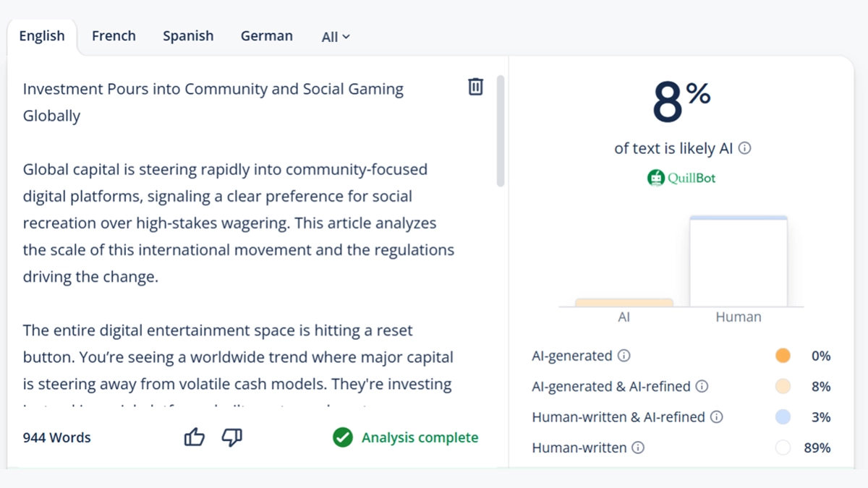Click the green Analysis complete checkmark
The width and height of the screenshot is (868, 488).
coord(343,437)
